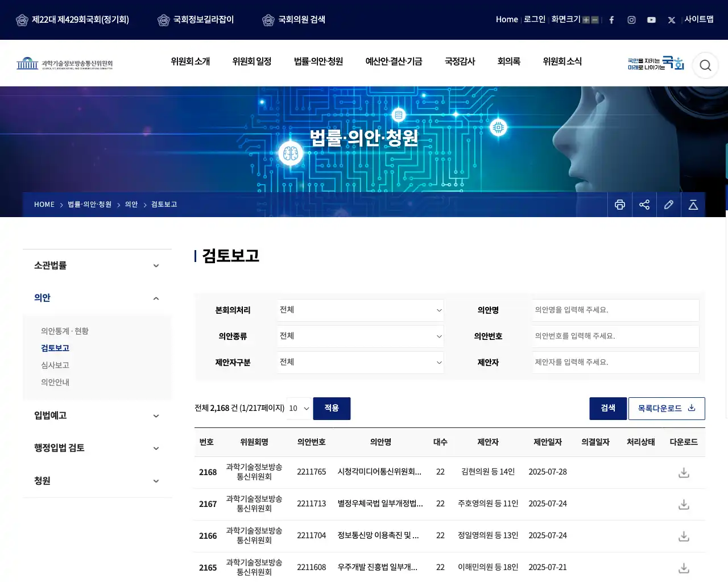Viewport: 728px width, 582px height.
Task: Open the 위원회 소식 menu
Action: pyautogui.click(x=562, y=61)
